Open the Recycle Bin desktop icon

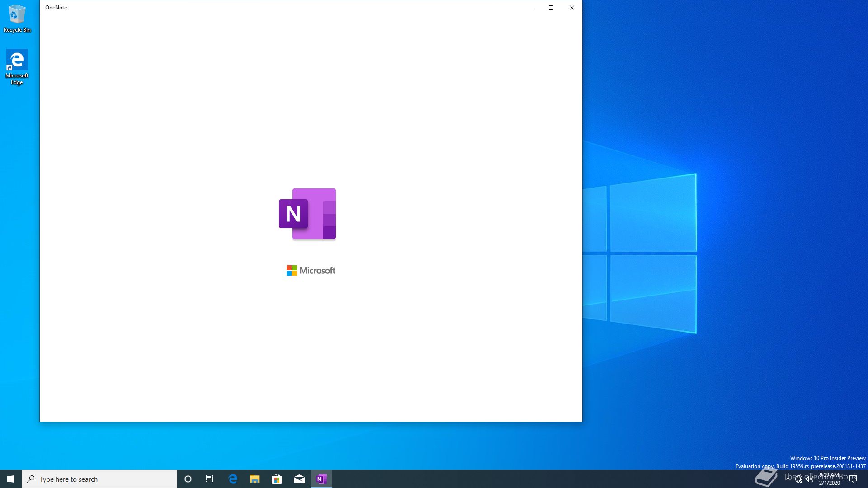pos(17,19)
